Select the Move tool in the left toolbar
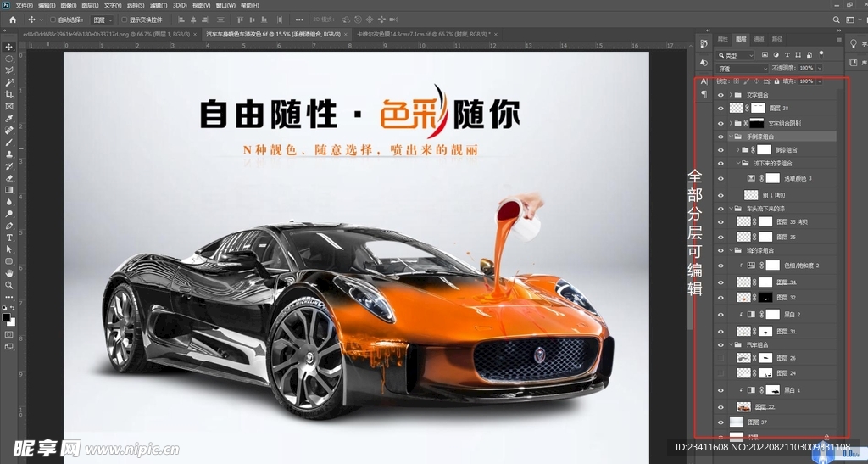The height and width of the screenshot is (464, 868). [x=8, y=47]
